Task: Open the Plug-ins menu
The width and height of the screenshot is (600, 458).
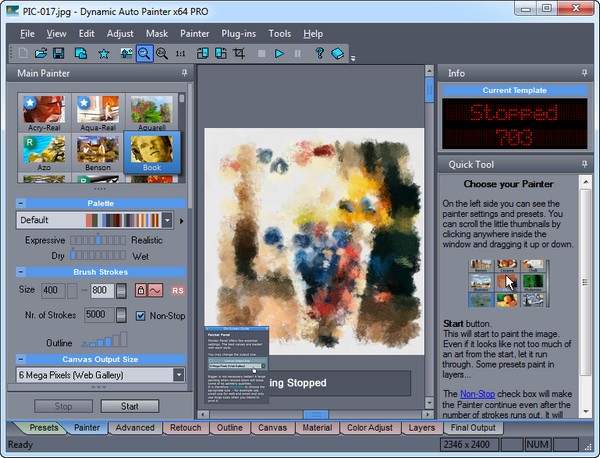Action: point(239,33)
